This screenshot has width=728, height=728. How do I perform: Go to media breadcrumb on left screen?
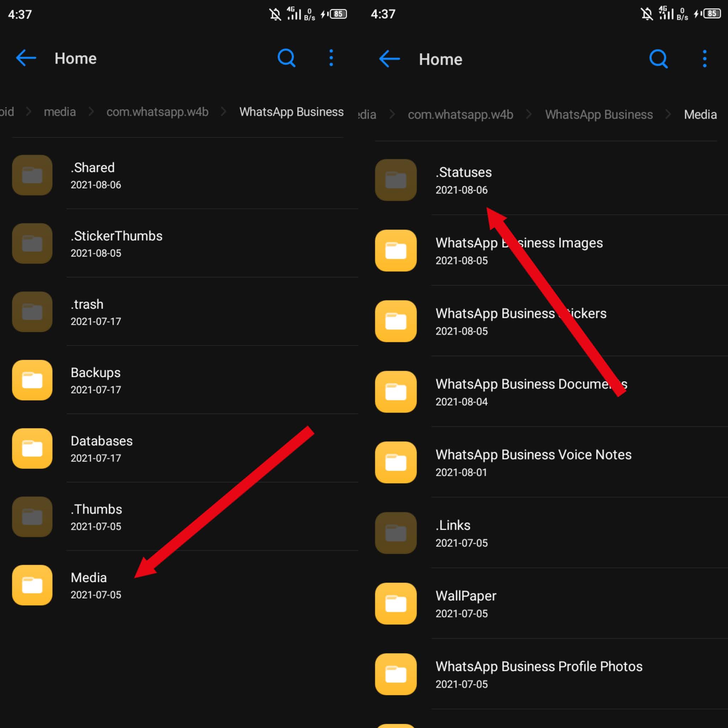pos(59,112)
